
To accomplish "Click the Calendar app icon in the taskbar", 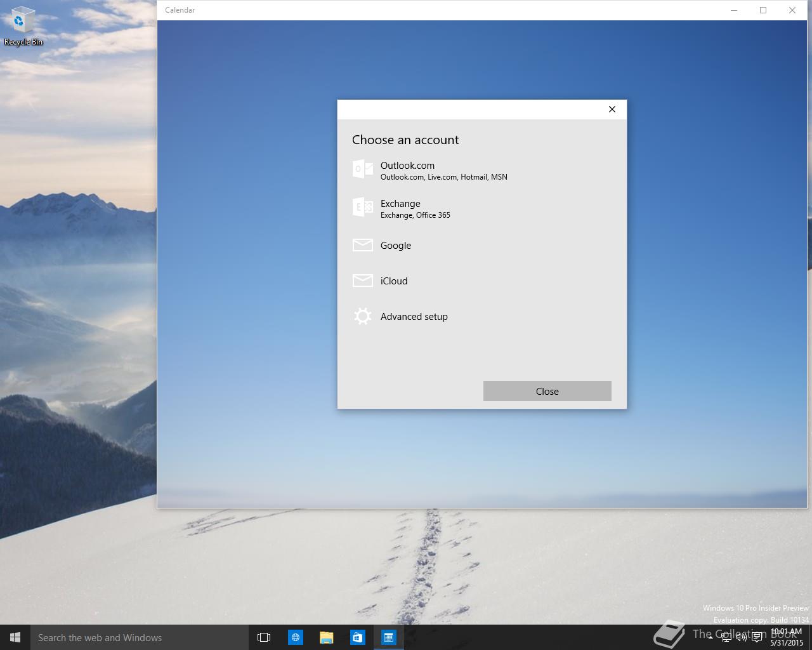I will (x=388, y=637).
